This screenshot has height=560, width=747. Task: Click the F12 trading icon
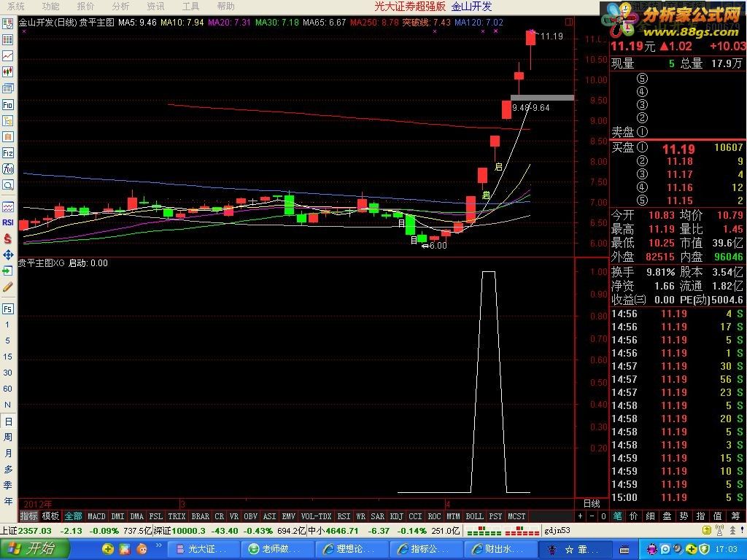(8, 153)
